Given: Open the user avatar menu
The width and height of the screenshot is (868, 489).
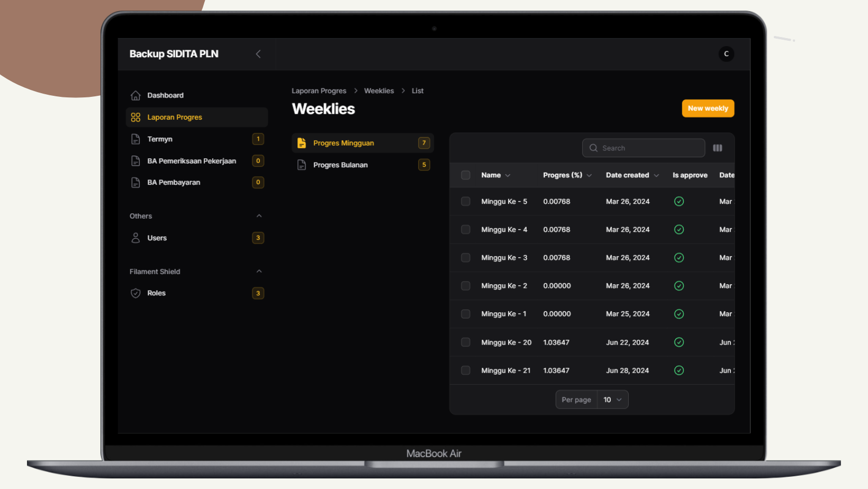Looking at the screenshot, I should point(726,54).
